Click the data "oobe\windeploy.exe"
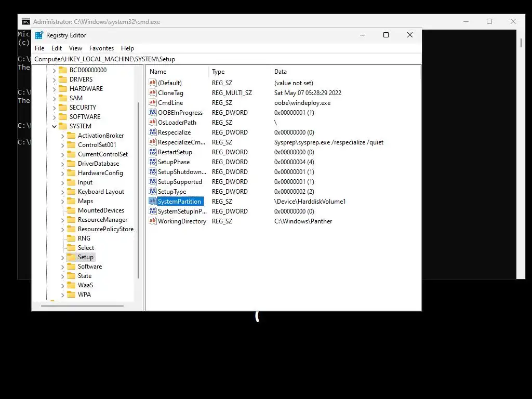This screenshot has width=532, height=399. point(302,102)
